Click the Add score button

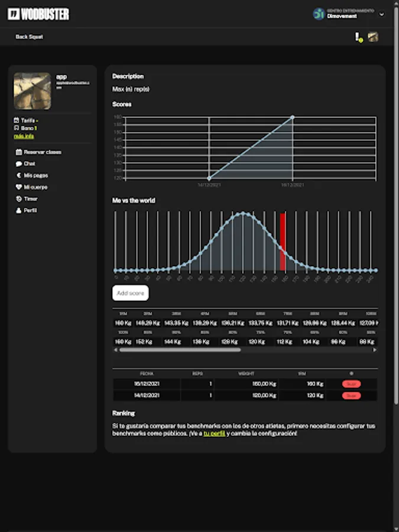131,293
